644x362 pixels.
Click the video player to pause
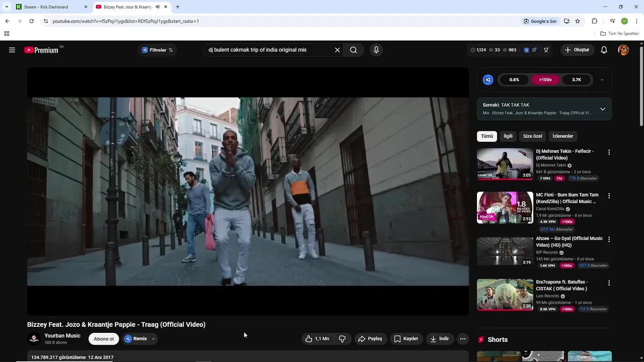point(248,192)
